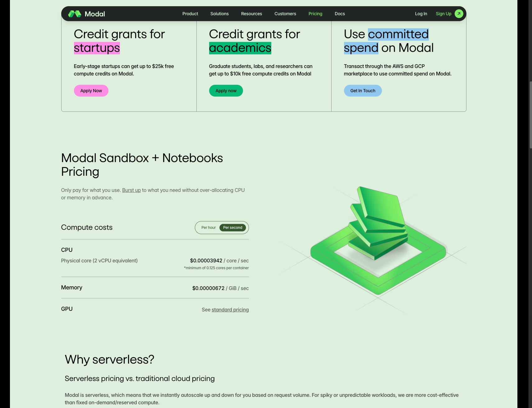Click the 'Why serverless?' heading
Image resolution: width=532 pixels, height=408 pixels.
tap(109, 359)
